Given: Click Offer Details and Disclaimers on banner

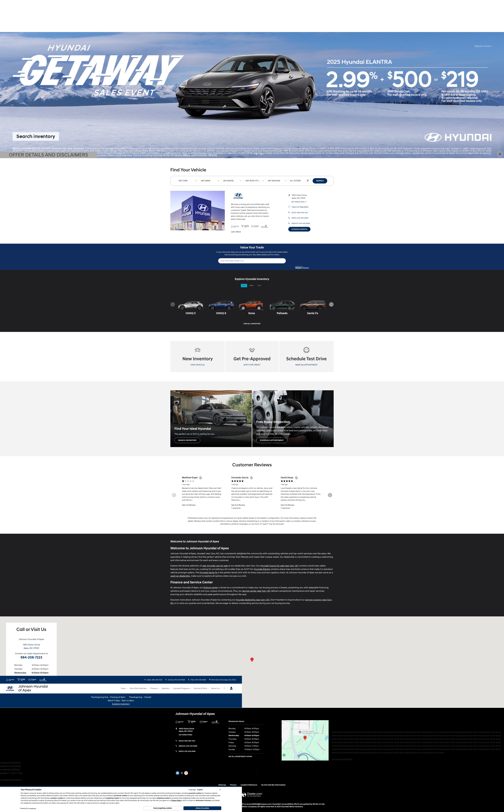Looking at the screenshot, I should (x=49, y=155).
